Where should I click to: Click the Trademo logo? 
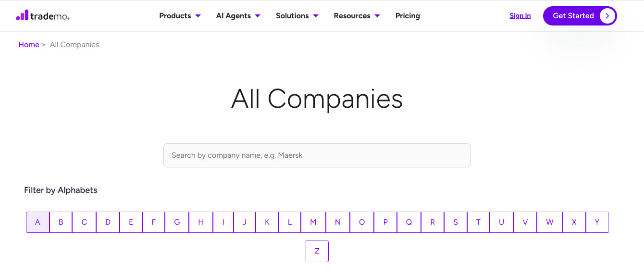click(x=43, y=16)
